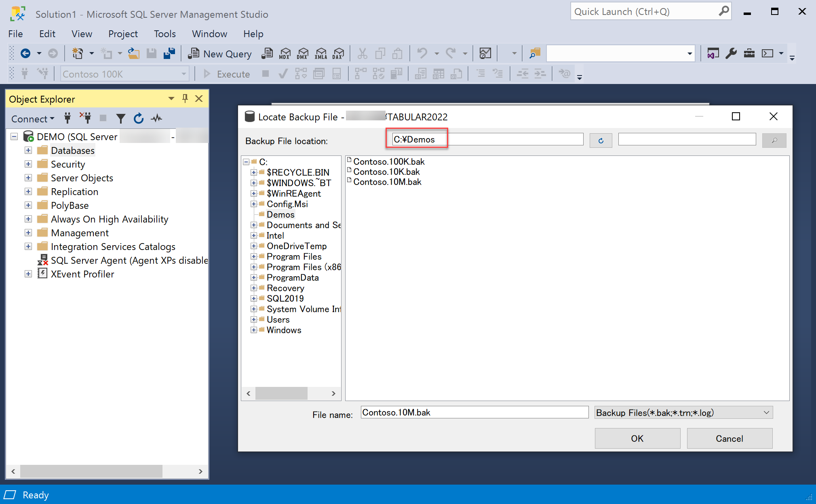Viewport: 816px width, 504px height.
Task: Open the Backup Files type dropdown
Action: [766, 412]
